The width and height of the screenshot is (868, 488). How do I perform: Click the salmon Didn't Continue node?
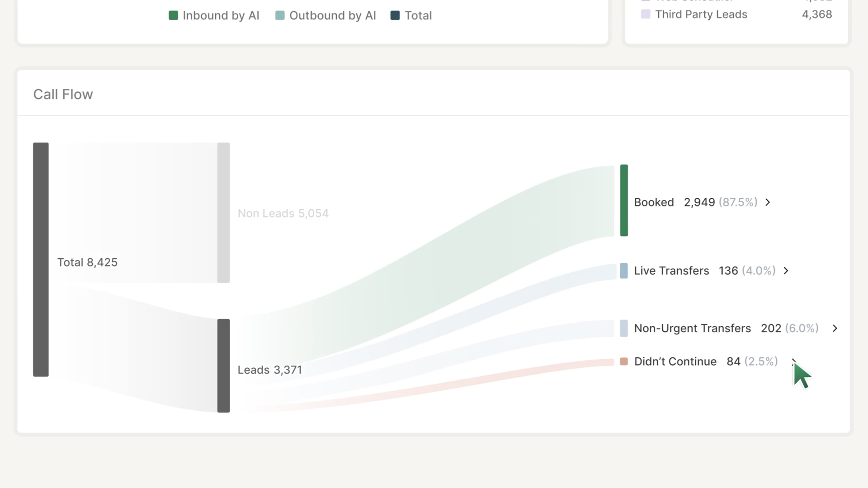[624, 361]
